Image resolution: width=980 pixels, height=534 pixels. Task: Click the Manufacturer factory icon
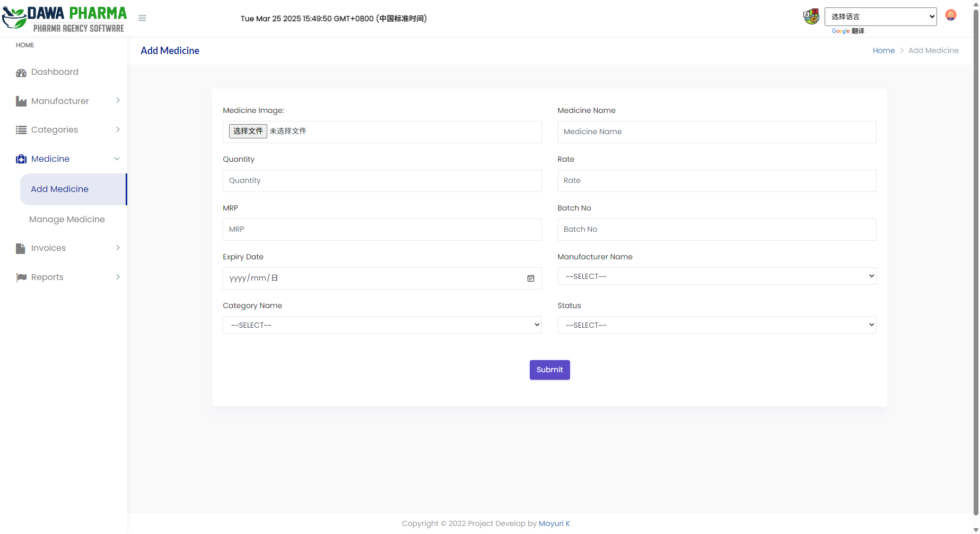[21, 101]
